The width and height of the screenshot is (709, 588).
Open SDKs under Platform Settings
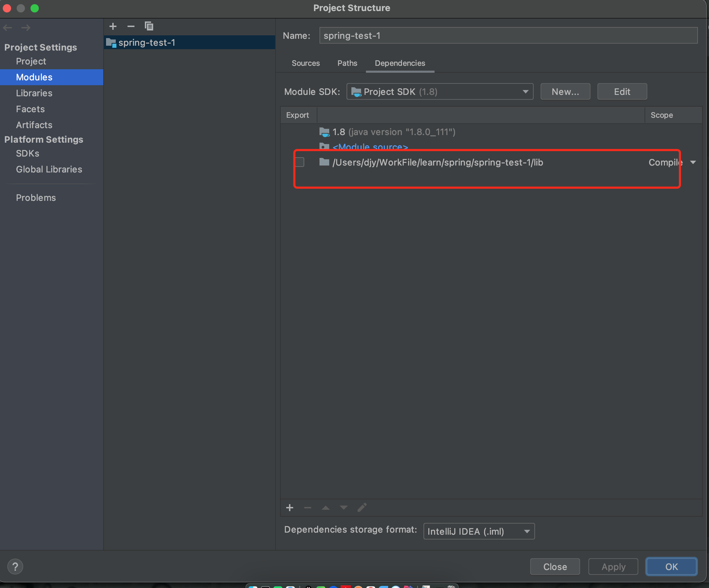point(27,153)
